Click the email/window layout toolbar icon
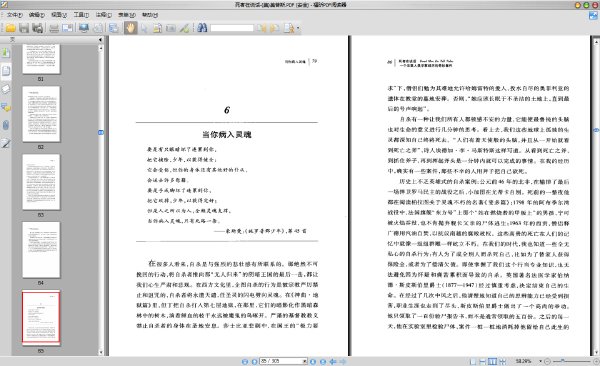600x366 pixels. pos(67,28)
